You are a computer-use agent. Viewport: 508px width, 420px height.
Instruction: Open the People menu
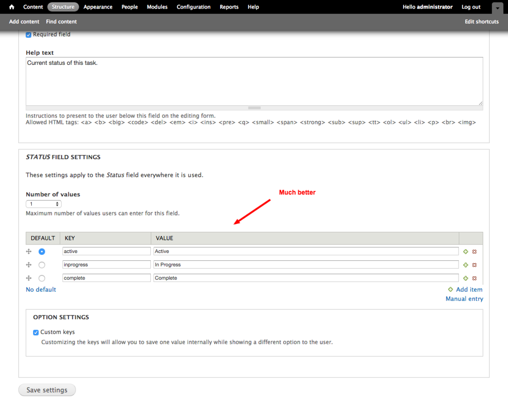pos(130,7)
